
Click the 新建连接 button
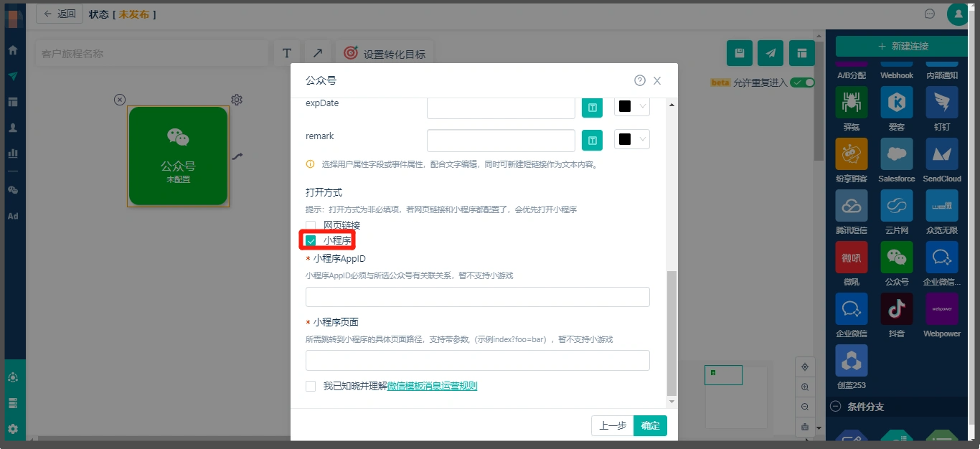coord(903,46)
